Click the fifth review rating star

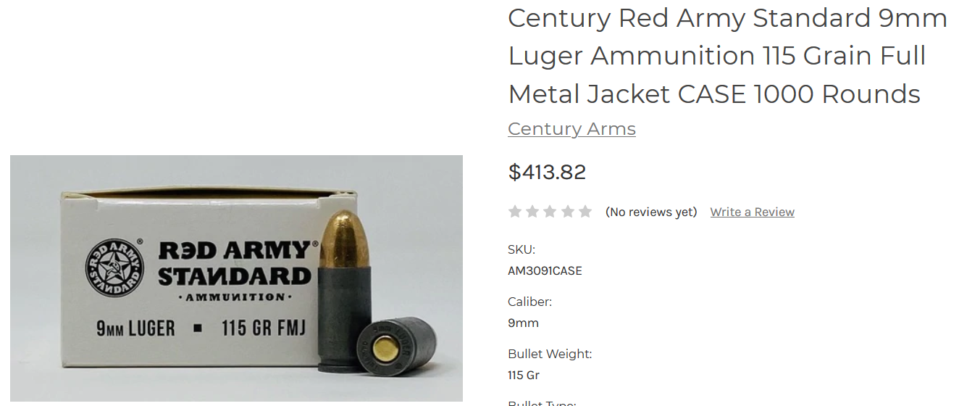point(585,212)
